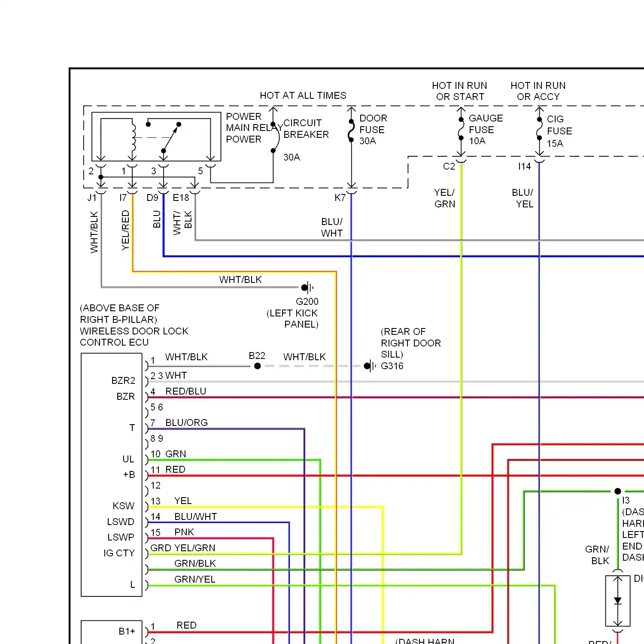Select the KSW terminal label
The height and width of the screenshot is (644, 644).
pos(124,506)
